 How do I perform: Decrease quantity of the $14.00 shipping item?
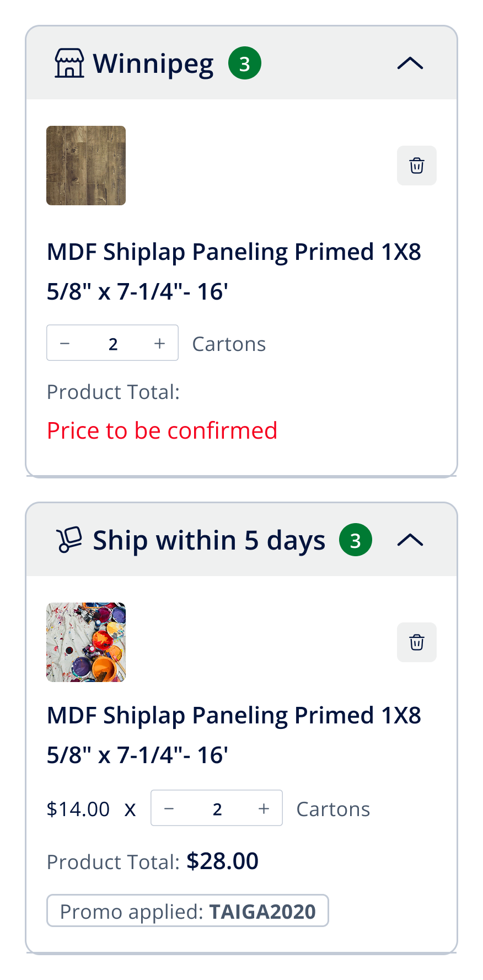tap(169, 808)
